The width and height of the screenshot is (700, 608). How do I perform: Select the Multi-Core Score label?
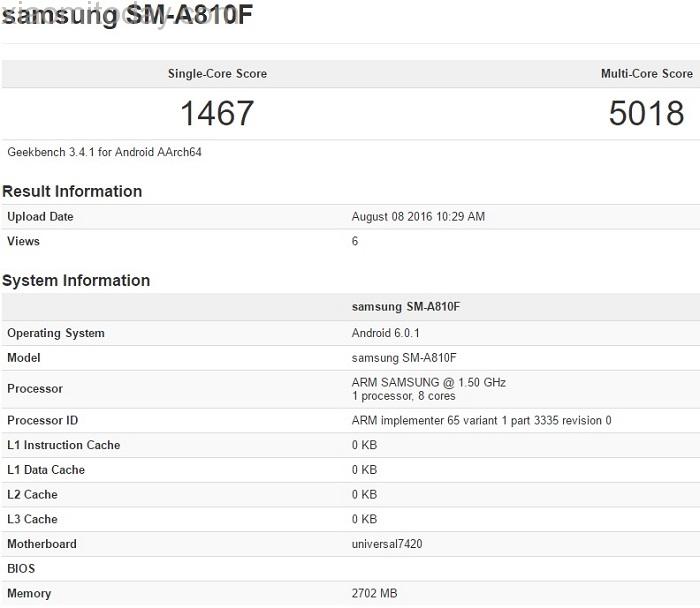tap(646, 74)
